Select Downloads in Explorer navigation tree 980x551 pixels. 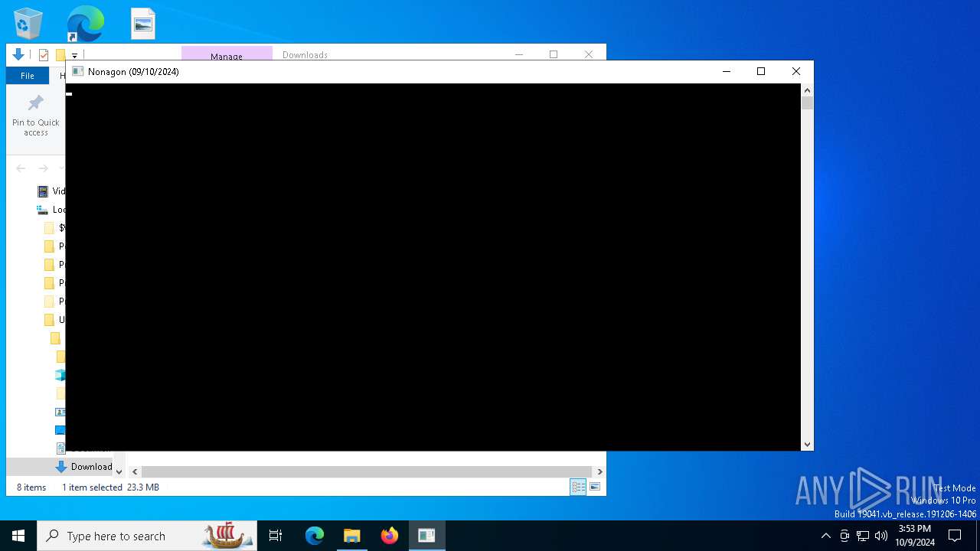pos(85,467)
